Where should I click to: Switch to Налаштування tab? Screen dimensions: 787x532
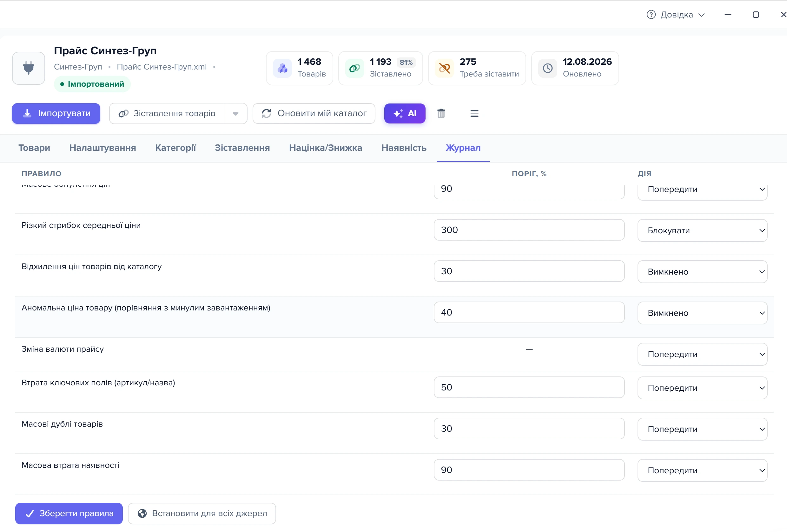(103, 148)
